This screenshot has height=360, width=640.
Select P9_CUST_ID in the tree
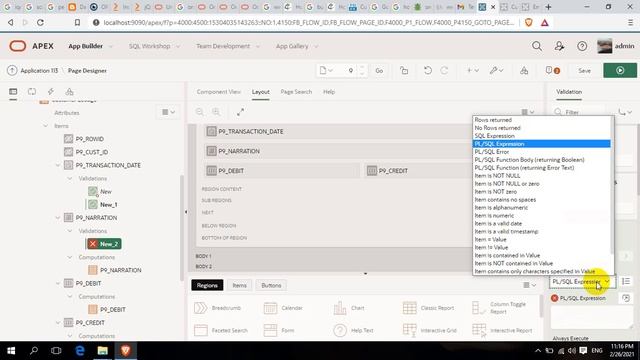tap(92, 152)
